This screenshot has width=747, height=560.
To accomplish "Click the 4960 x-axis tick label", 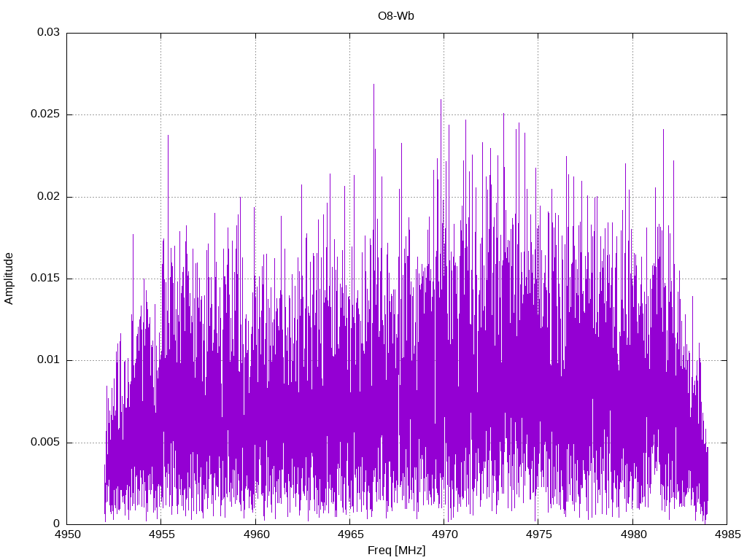I will coord(256,534).
